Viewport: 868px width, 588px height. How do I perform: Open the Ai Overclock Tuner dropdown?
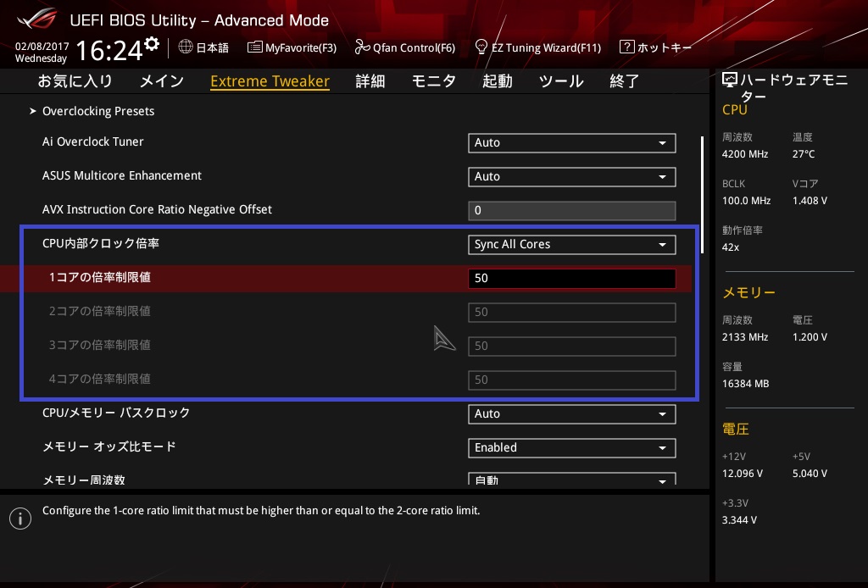pyautogui.click(x=571, y=142)
